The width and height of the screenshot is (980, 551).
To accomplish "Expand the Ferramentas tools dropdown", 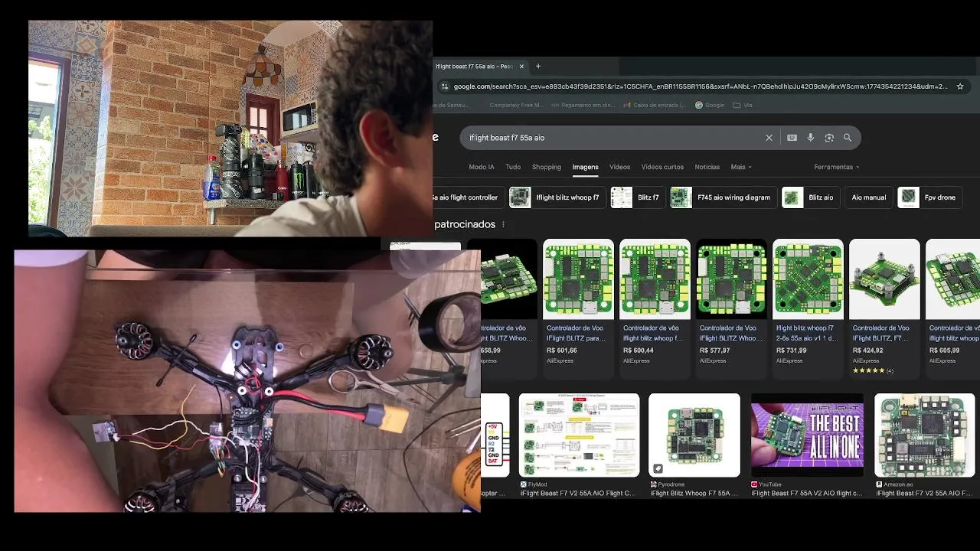I will [x=836, y=167].
